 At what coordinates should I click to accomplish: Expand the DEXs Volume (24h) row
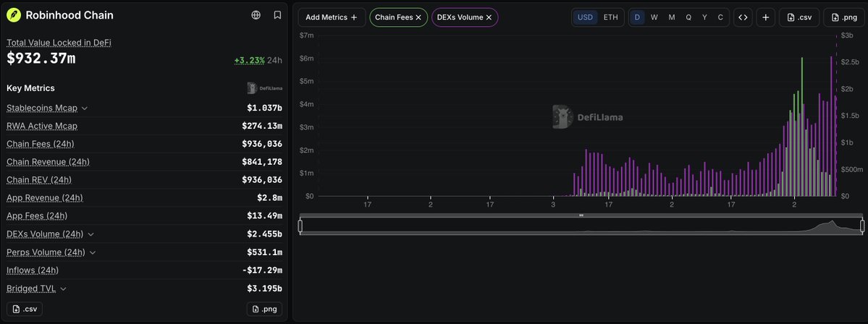(90, 234)
